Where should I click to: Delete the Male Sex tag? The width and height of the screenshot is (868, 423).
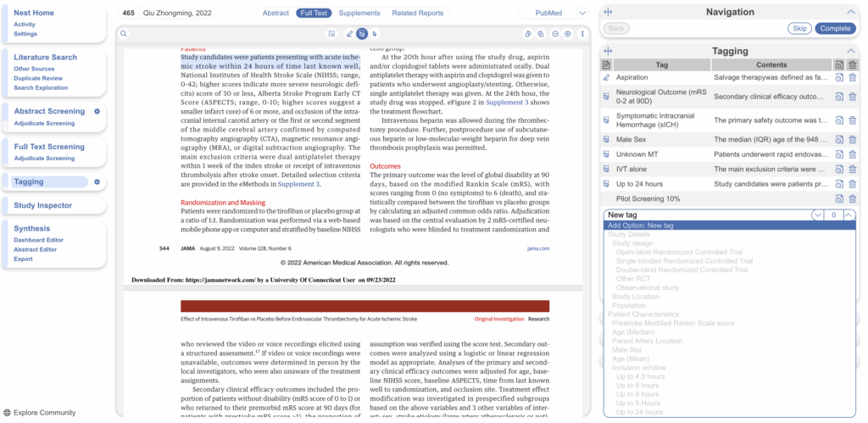[853, 139]
